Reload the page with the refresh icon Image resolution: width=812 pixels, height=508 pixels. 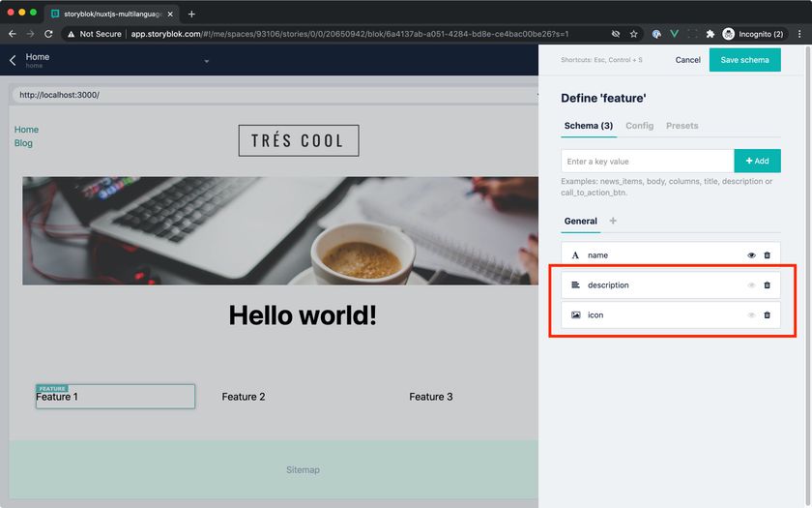[48, 34]
